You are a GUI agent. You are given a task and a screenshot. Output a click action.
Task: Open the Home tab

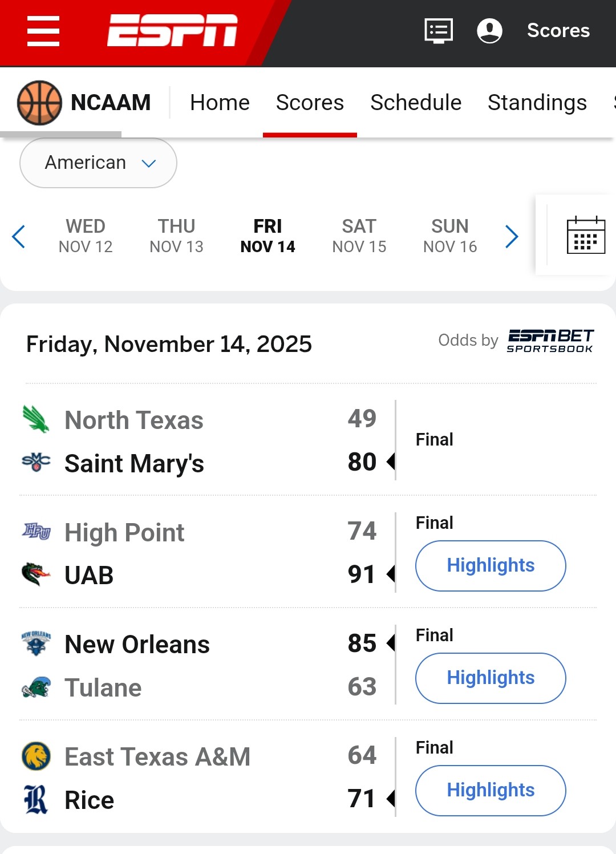click(x=220, y=103)
